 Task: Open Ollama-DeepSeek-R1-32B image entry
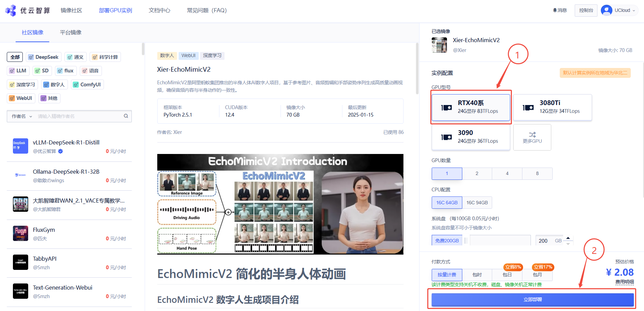pos(69,176)
